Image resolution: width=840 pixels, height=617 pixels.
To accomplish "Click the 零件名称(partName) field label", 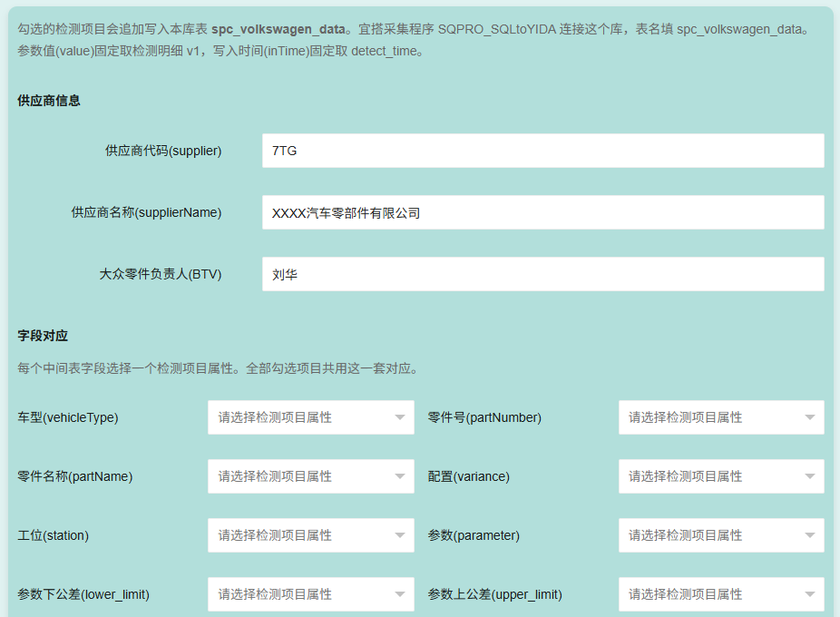I will click(x=74, y=476).
